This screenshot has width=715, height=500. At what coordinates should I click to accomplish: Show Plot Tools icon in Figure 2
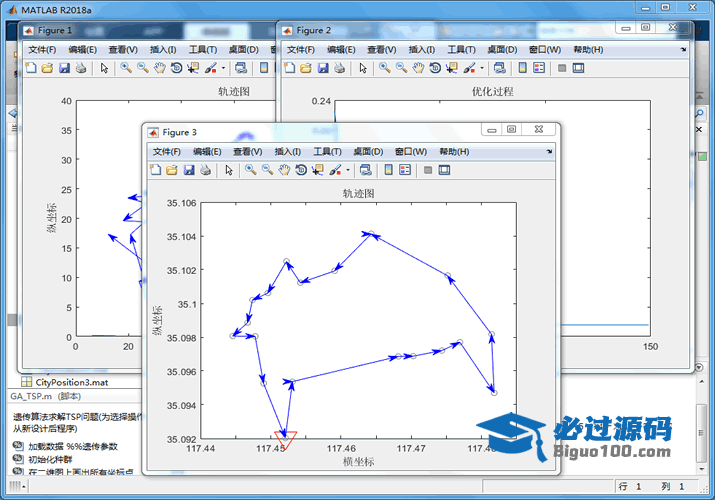(578, 68)
